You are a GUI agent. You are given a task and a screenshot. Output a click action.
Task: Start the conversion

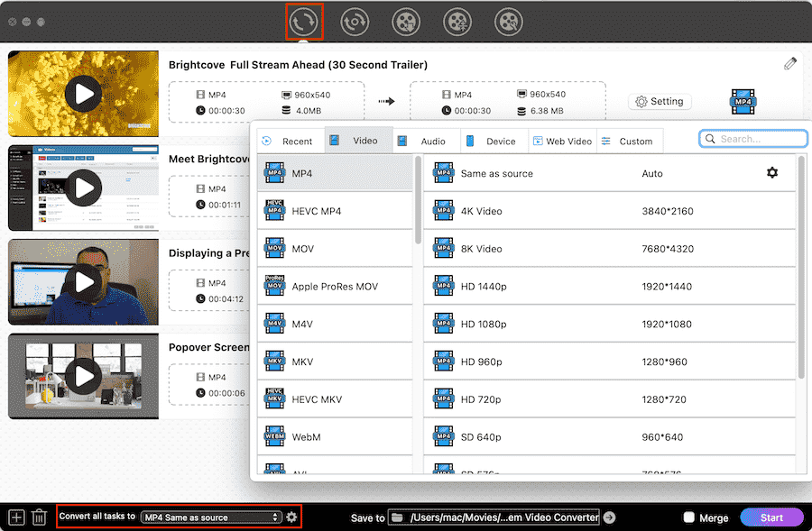[x=771, y=517]
